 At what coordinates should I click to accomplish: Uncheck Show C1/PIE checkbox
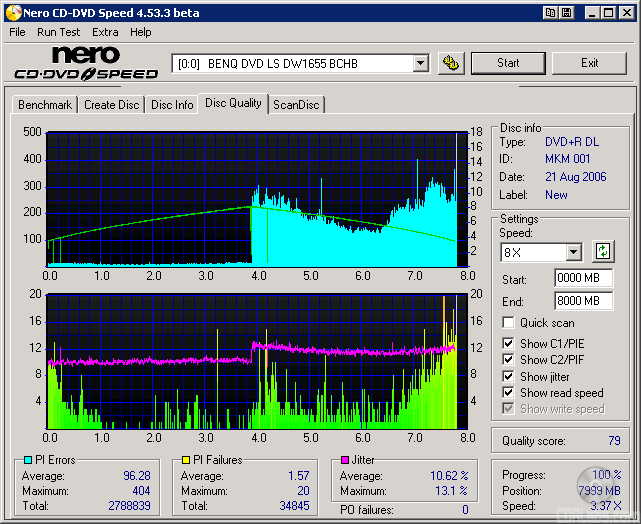509,344
